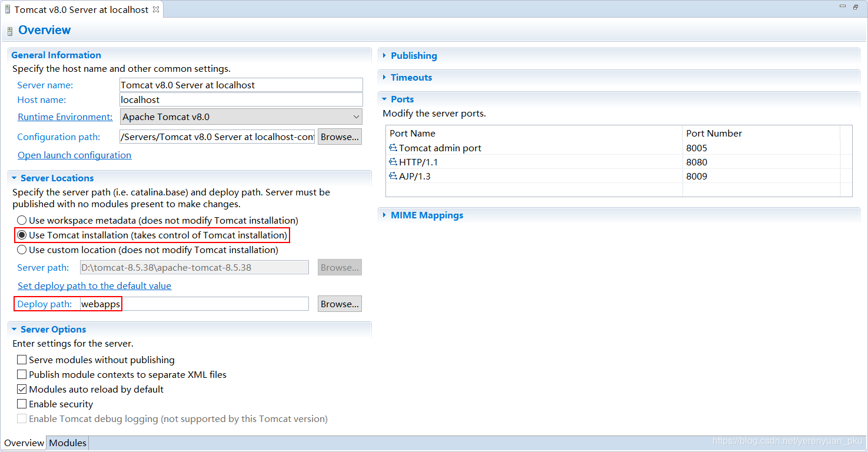Image resolution: width=868 pixels, height=452 pixels.
Task: Focus the Deploy path webapps field
Action: [194, 304]
